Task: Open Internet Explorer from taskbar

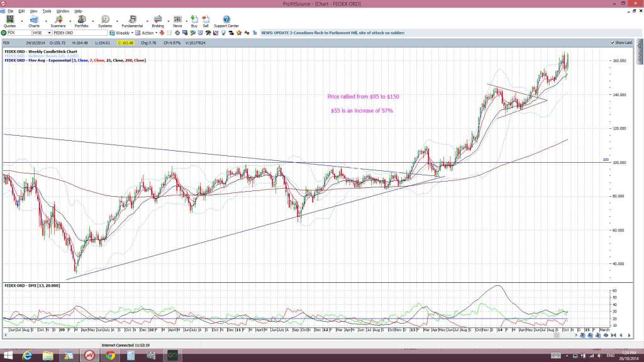Action: pyautogui.click(x=28, y=356)
